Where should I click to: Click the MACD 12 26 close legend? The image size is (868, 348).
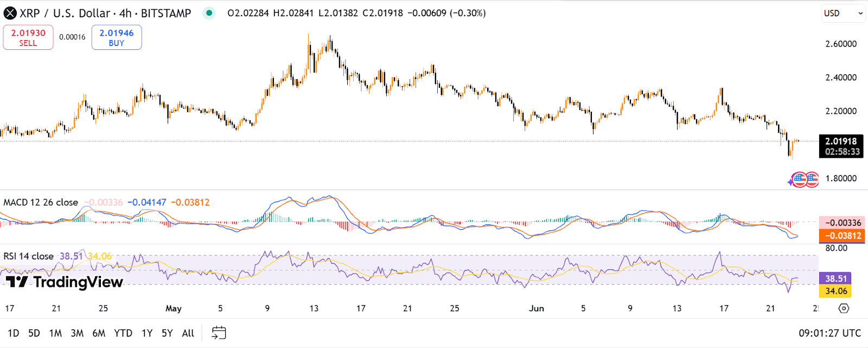coord(41,202)
